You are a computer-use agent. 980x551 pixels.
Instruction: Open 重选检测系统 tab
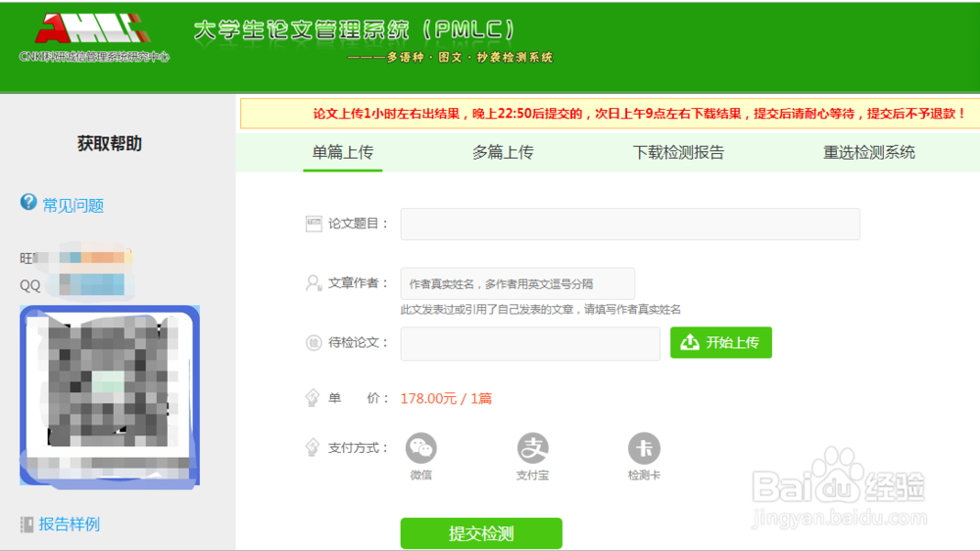(x=868, y=152)
